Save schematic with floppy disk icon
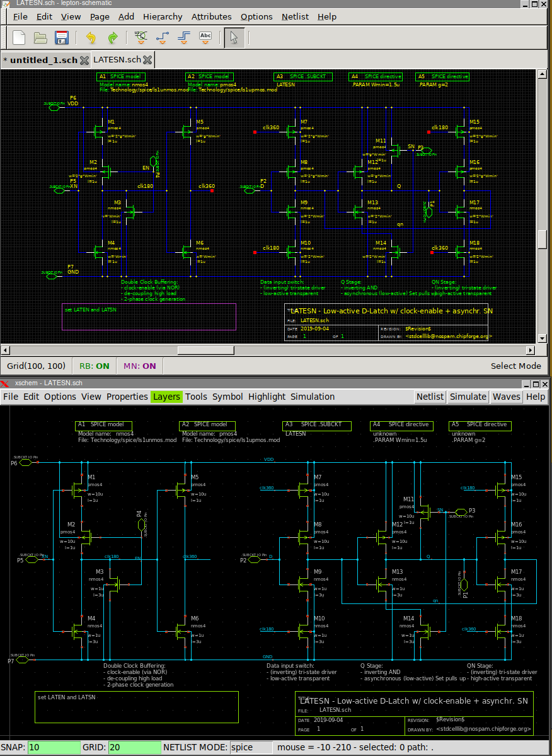 click(62, 37)
